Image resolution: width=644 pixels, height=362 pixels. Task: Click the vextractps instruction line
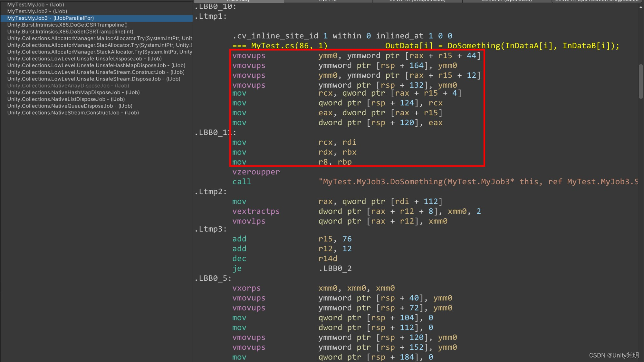click(x=357, y=211)
